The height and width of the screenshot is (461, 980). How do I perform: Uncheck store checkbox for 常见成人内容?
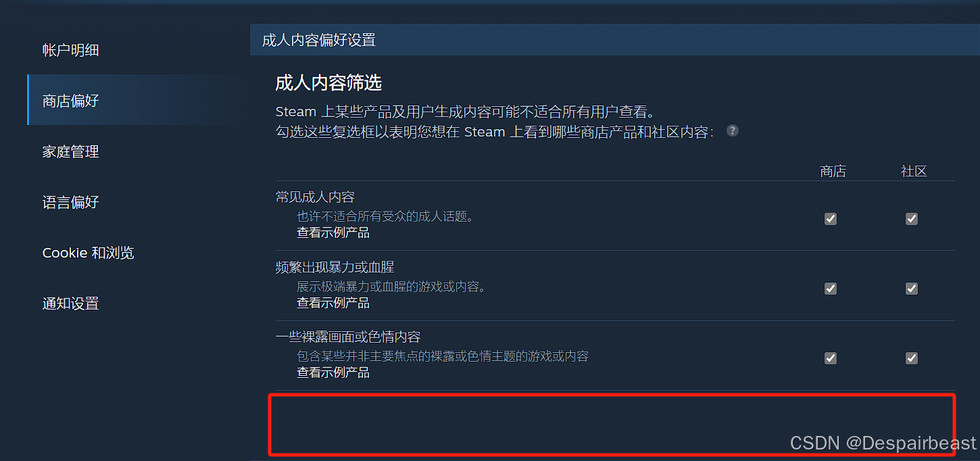click(x=831, y=219)
